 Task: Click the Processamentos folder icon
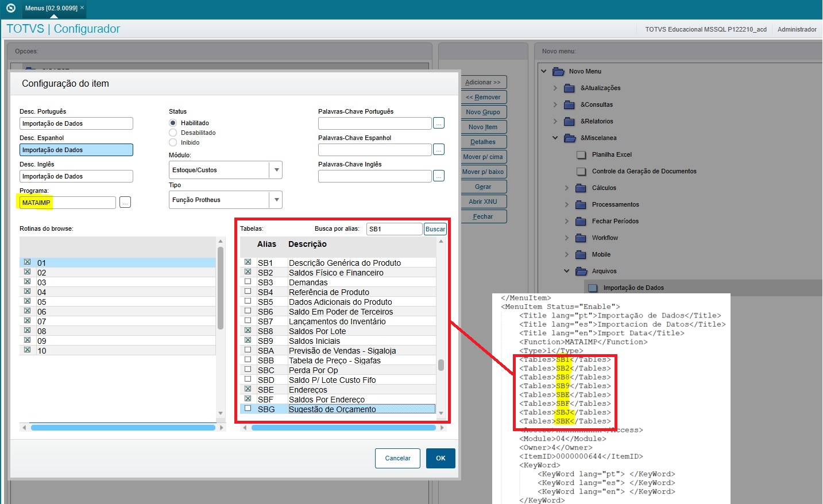point(581,204)
